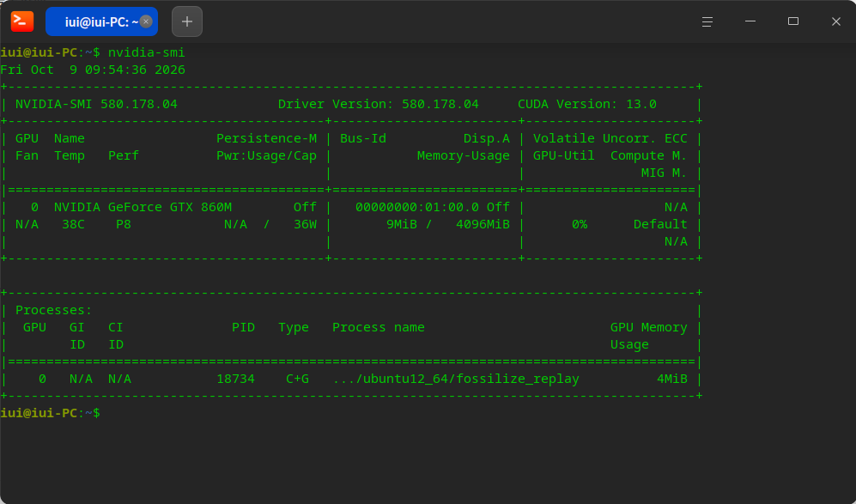Viewport: 856px width, 504px height.
Task: Click the NVIDIA-SMI 580.178.04 text
Action: coord(97,104)
